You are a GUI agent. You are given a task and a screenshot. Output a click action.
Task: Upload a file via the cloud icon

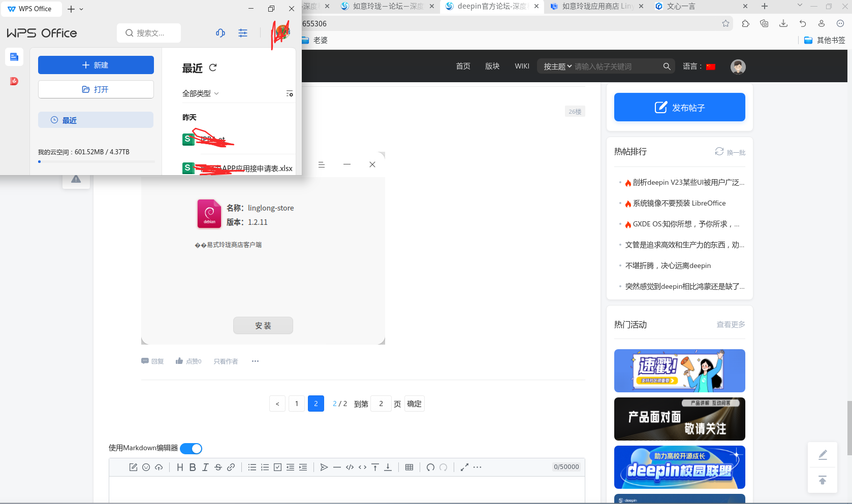[x=159, y=467]
